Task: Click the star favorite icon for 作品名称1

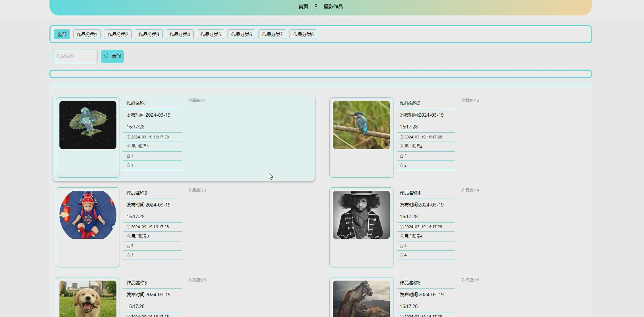Action: point(128,165)
